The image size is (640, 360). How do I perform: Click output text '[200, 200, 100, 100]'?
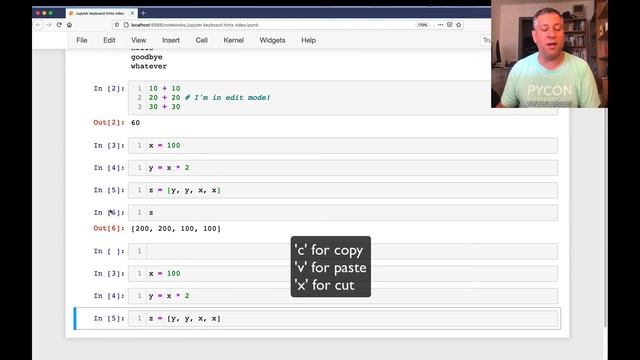point(176,229)
